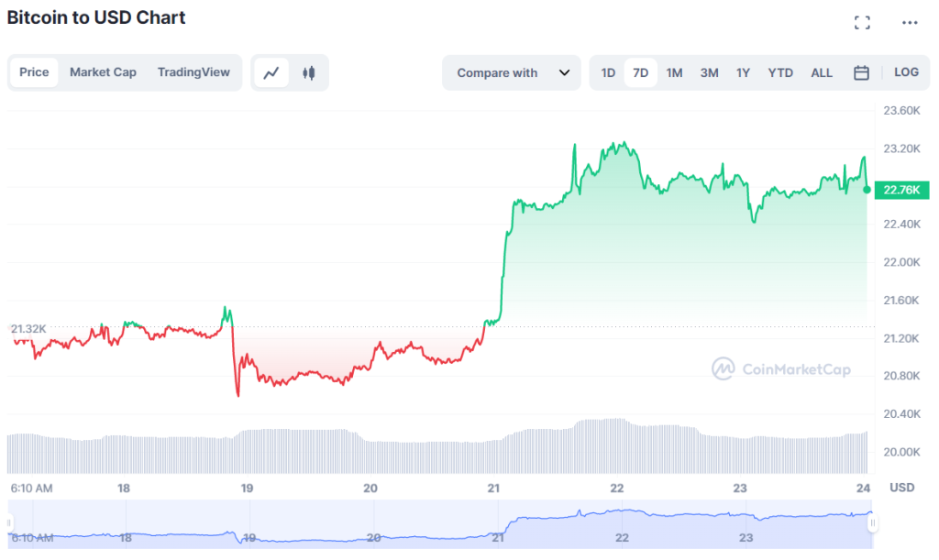Select the Price tab
The height and width of the screenshot is (560, 939).
[x=34, y=71]
